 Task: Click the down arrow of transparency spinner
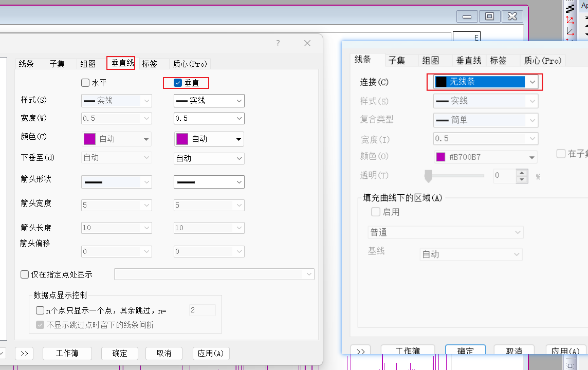click(522, 179)
